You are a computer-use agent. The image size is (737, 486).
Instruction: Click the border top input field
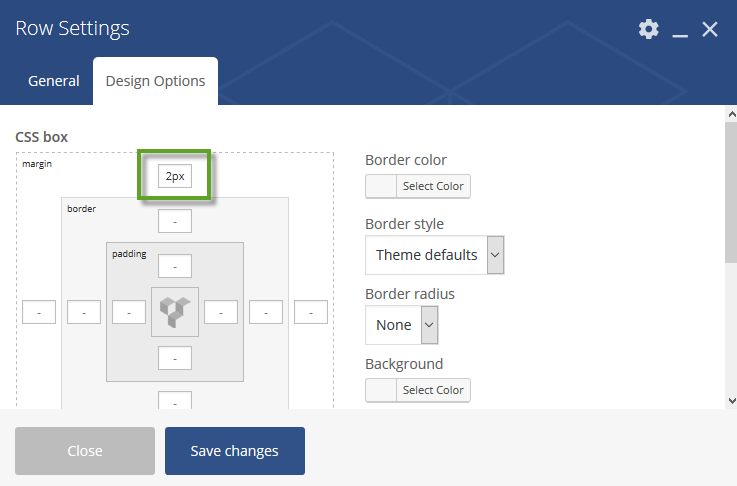pos(175,221)
